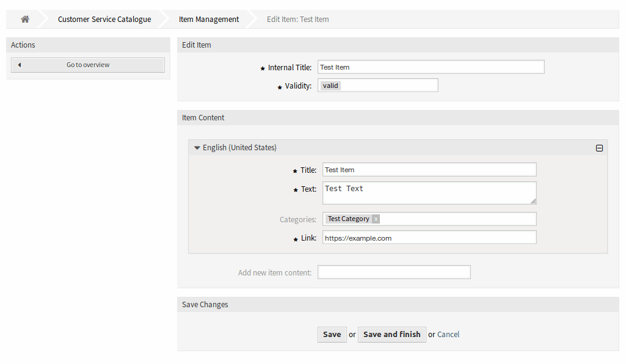Collapse English content using the minus icon
The image size is (626, 364).
tap(599, 147)
